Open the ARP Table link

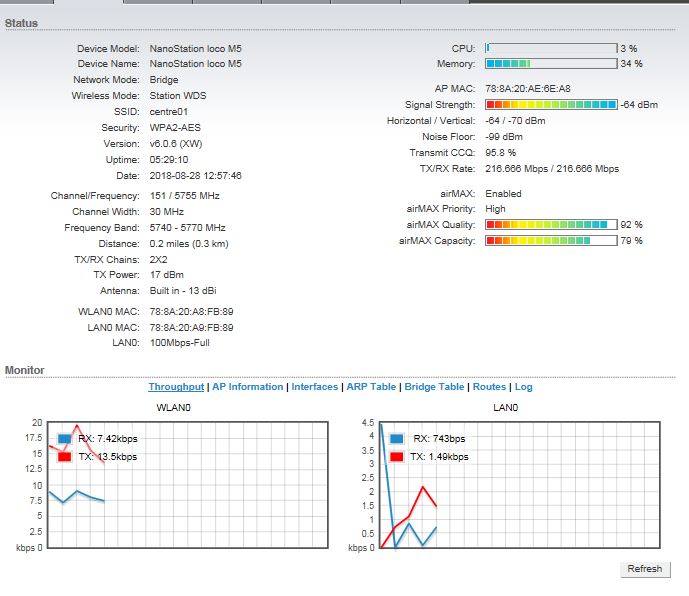click(371, 387)
